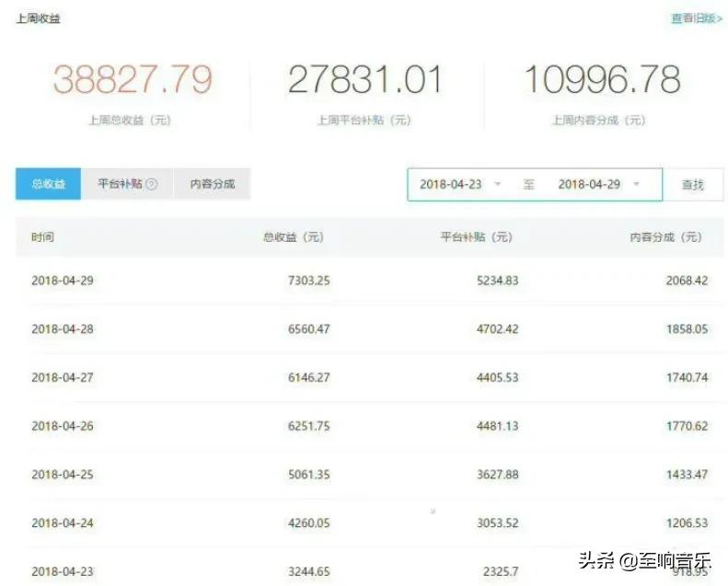Switch to the 平台补贴 tab
728x586 pixels.
click(127, 184)
